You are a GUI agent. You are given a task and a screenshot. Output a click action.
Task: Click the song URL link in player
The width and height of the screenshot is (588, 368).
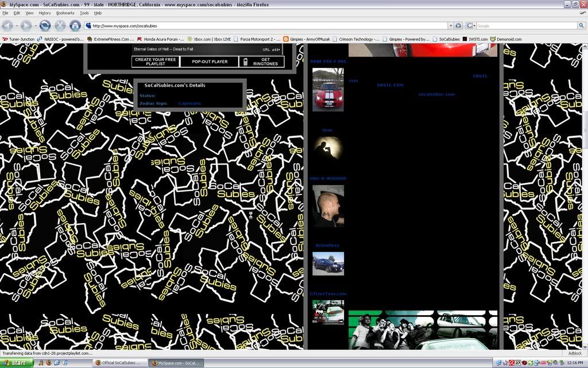coord(266,49)
